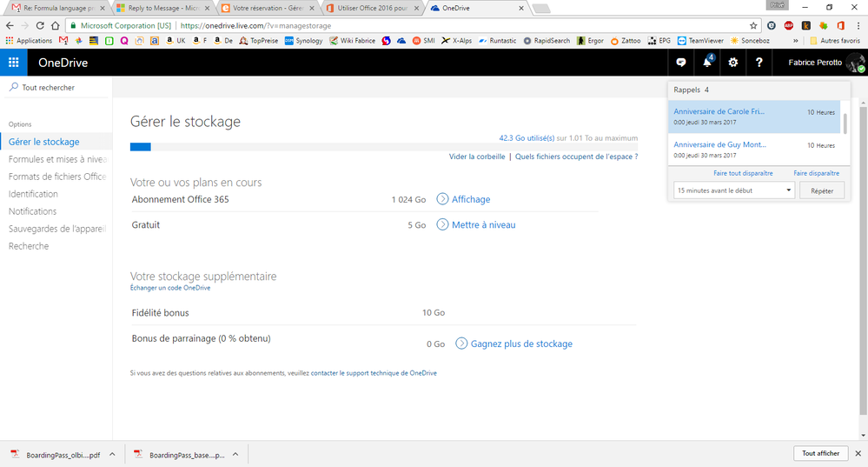Open 'Formules et mises à niveau' option
868x467 pixels.
pyautogui.click(x=57, y=159)
